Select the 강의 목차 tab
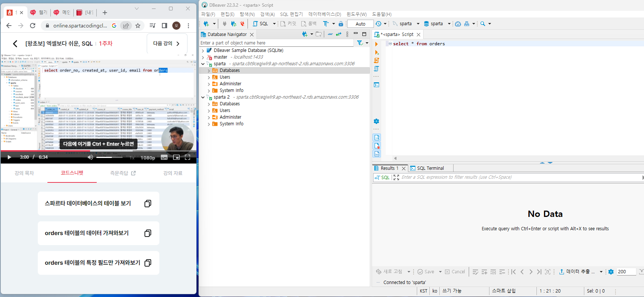 pyautogui.click(x=24, y=173)
